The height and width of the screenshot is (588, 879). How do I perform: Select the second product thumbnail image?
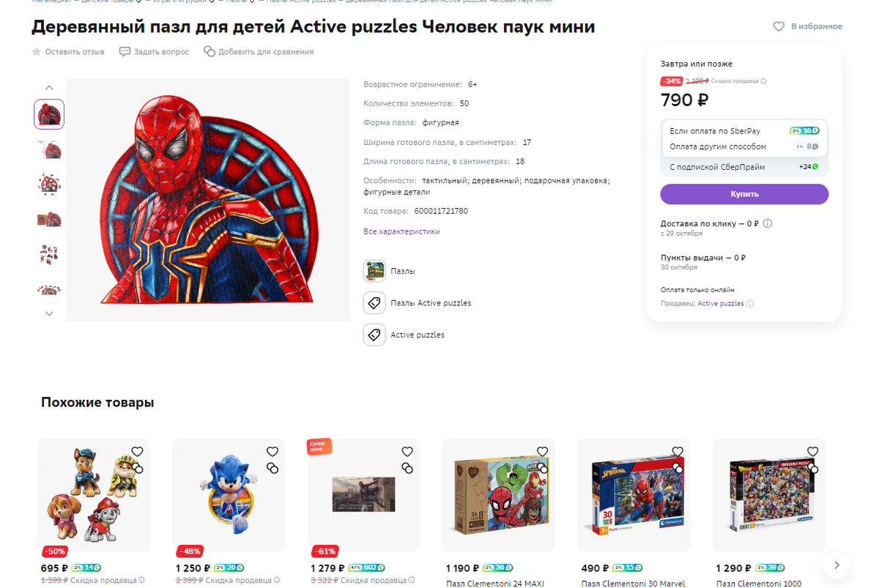pyautogui.click(x=49, y=149)
